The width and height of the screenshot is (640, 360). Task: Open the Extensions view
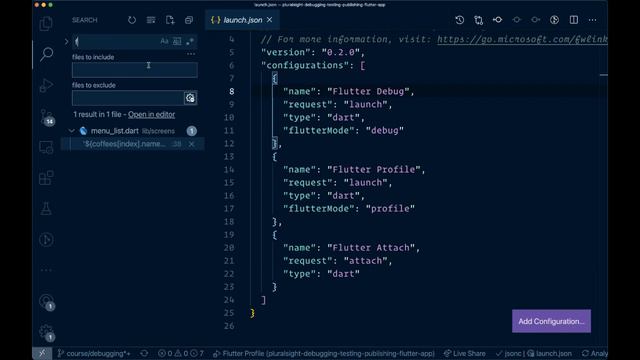pos(46,178)
